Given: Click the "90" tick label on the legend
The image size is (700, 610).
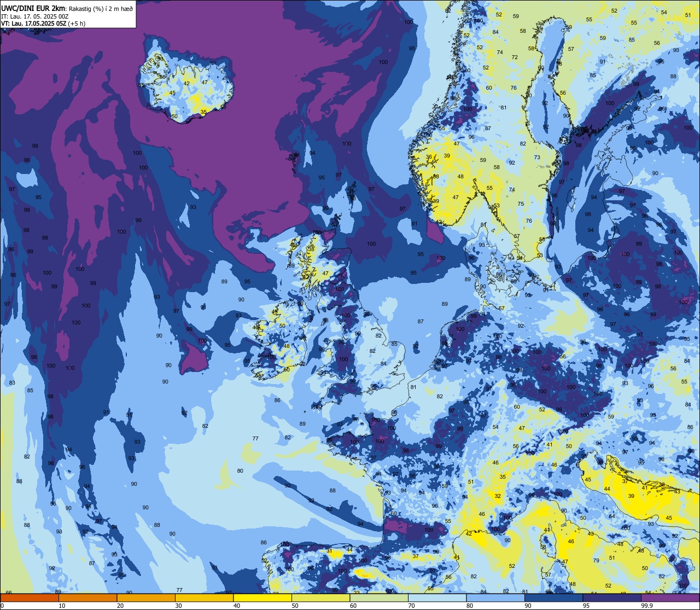Looking at the screenshot, I should pyautogui.click(x=528, y=606).
